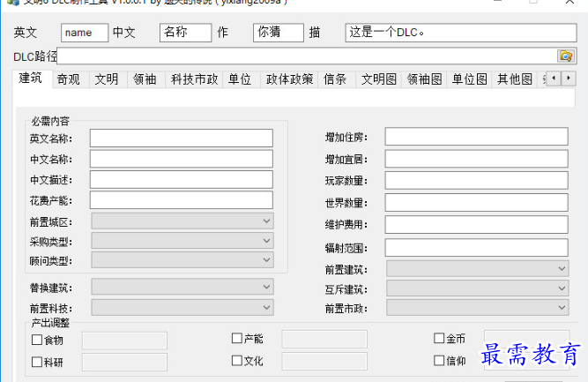Open the 文明 tab

point(107,79)
